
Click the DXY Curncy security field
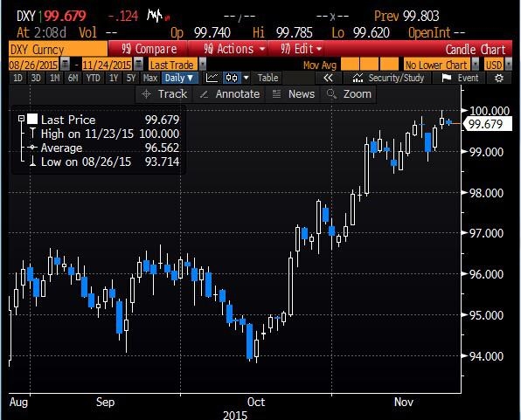pyautogui.click(x=59, y=49)
